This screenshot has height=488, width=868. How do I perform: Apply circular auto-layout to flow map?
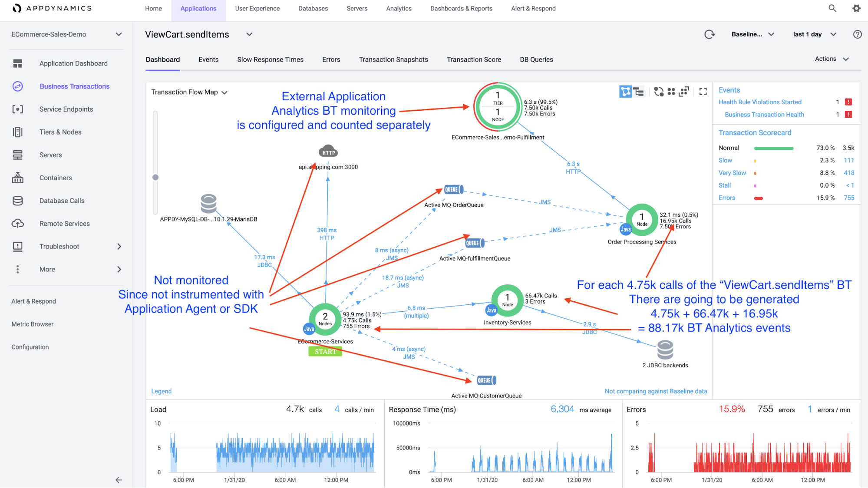[x=659, y=92]
